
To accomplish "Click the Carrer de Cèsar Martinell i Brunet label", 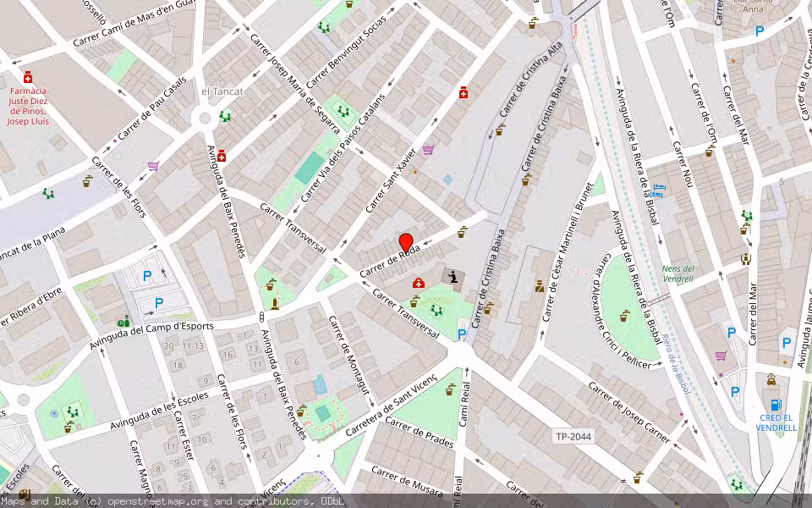I will (567, 252).
